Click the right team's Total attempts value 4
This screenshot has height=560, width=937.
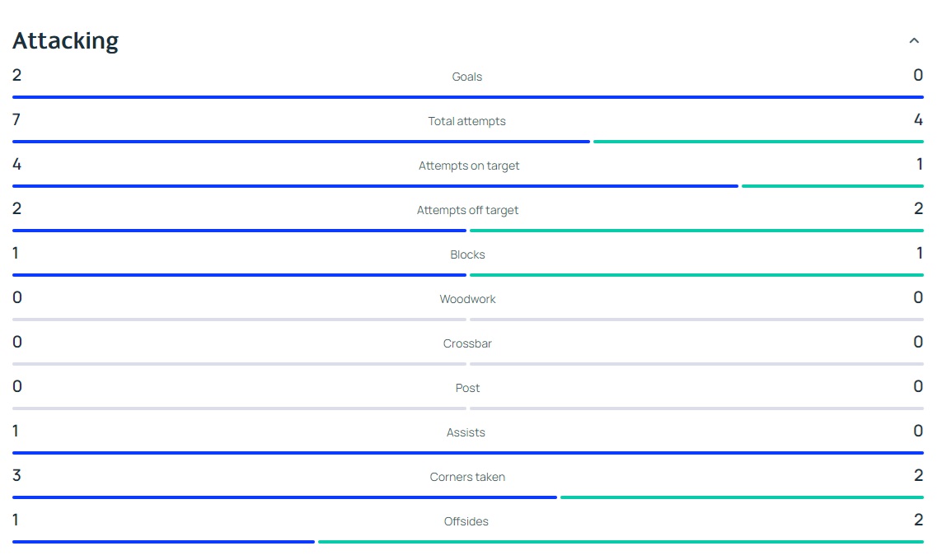(918, 120)
